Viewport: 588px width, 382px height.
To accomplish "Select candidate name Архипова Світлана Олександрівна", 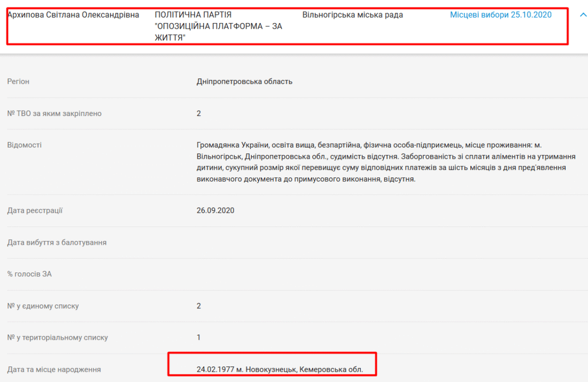I will pos(74,15).
